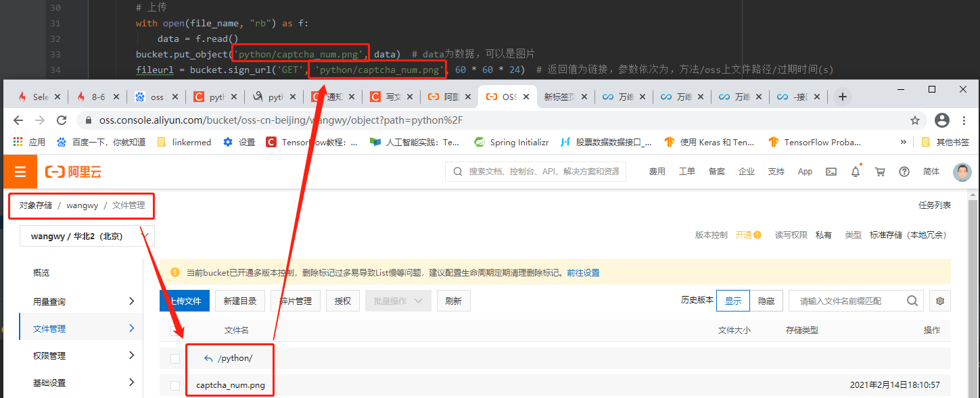The width and height of the screenshot is (980, 398).
Task: Click the site lock icon in address bar
Action: [x=87, y=120]
